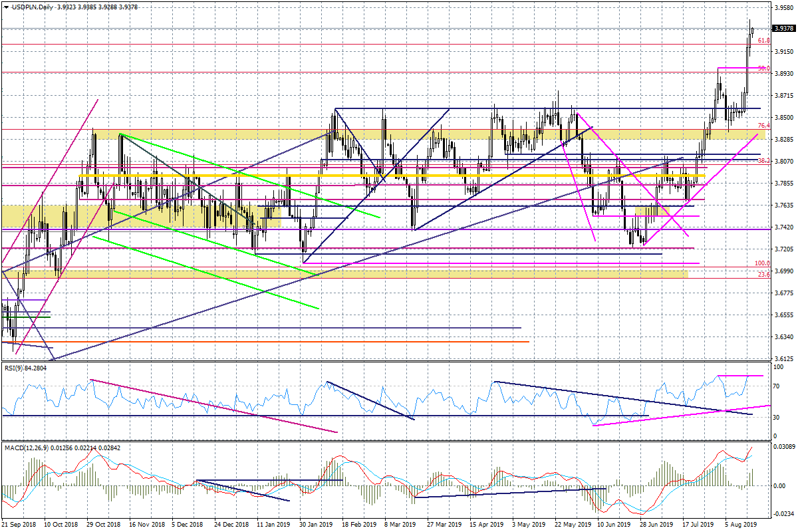Click the 76.4 Fibonacci level label
The width and height of the screenshot is (798, 532).
coord(763,126)
